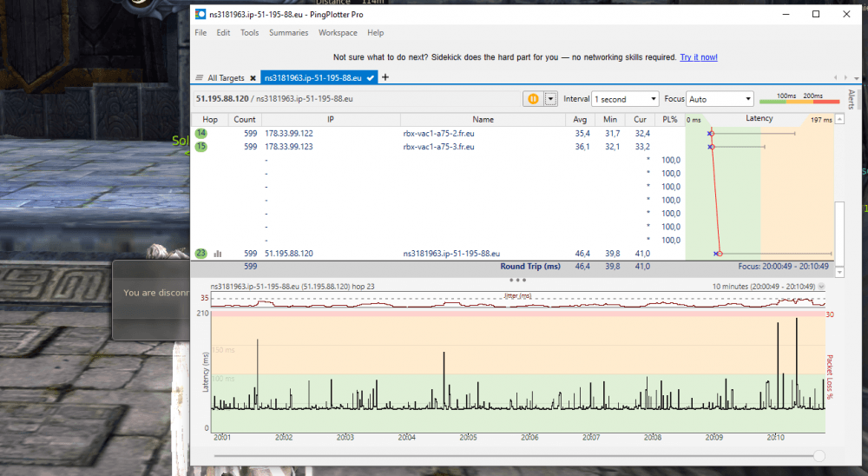The width and height of the screenshot is (868, 476).
Task: Click the timeline slider handle at the bottom
Action: pyautogui.click(x=819, y=455)
